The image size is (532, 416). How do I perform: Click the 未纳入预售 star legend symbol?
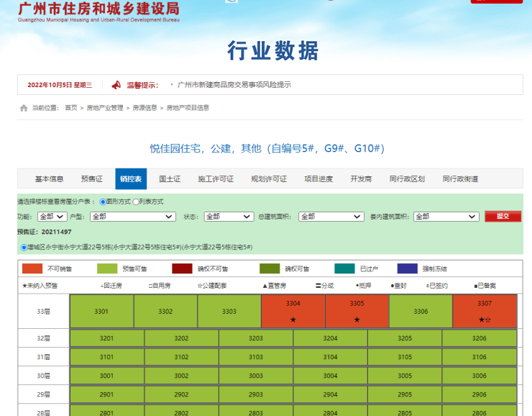[25, 286]
